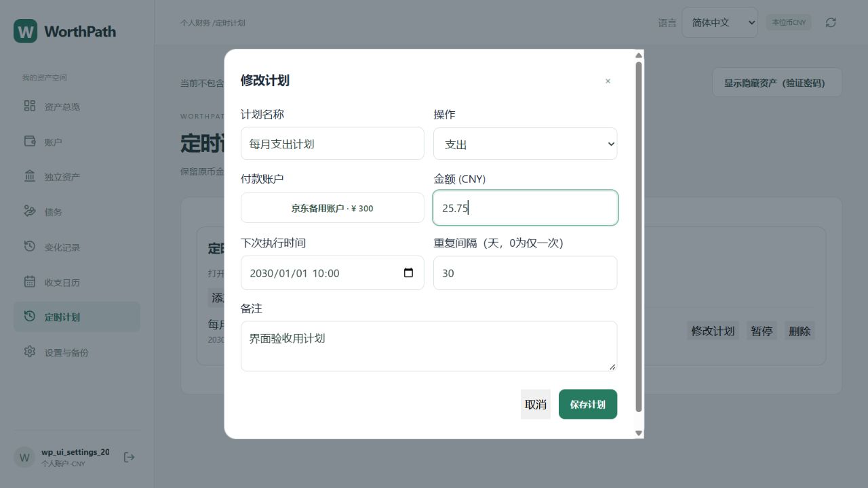Click the dialog vertical scrollbar thumb
The height and width of the screenshot is (488, 868).
638,237
